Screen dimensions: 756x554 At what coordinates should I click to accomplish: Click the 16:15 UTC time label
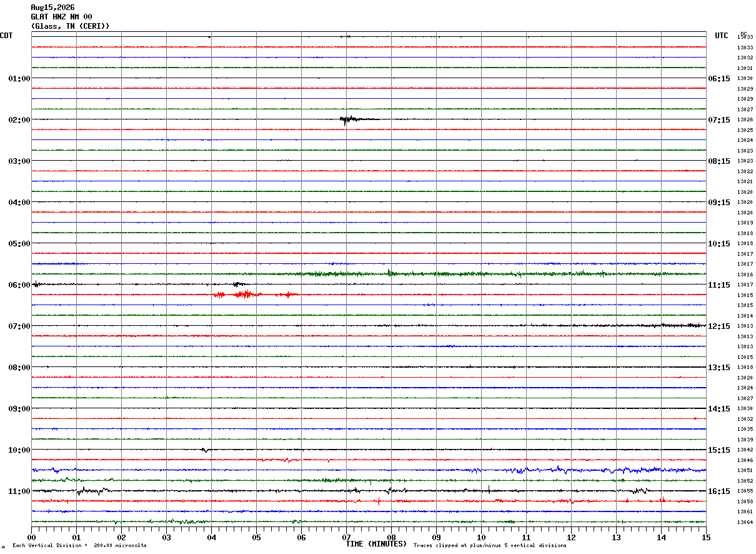(719, 491)
